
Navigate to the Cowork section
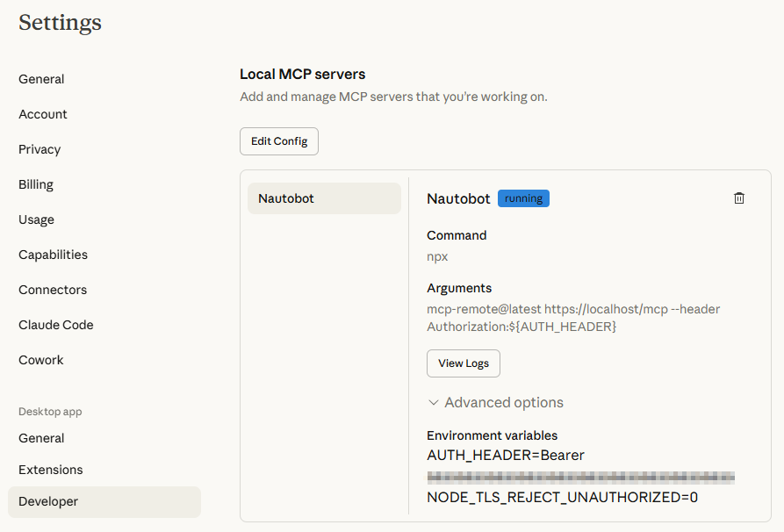point(40,360)
